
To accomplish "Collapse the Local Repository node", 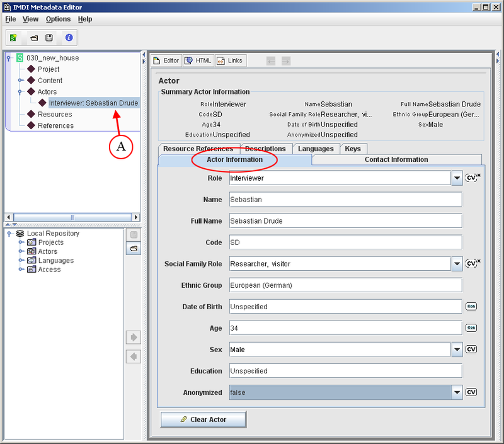I will pyautogui.click(x=9, y=234).
